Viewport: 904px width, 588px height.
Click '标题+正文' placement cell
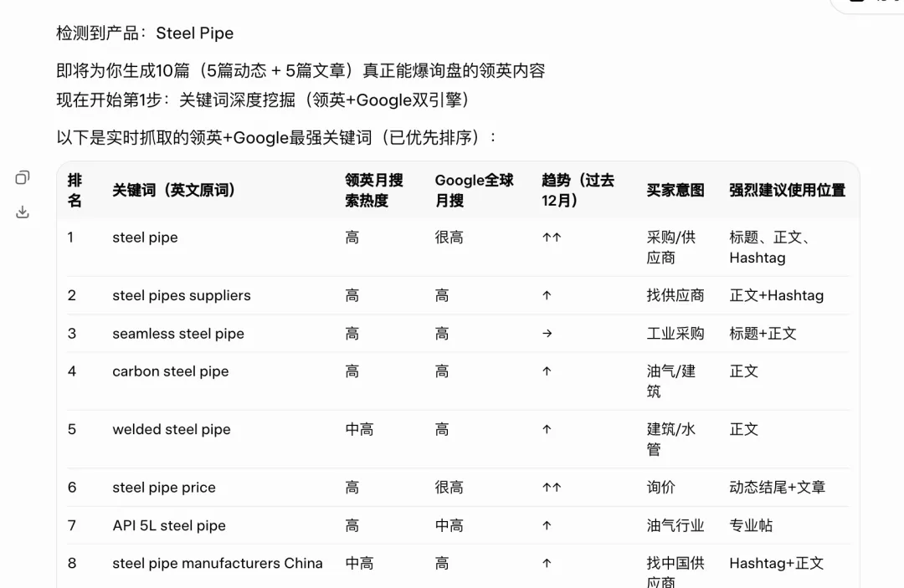(763, 334)
